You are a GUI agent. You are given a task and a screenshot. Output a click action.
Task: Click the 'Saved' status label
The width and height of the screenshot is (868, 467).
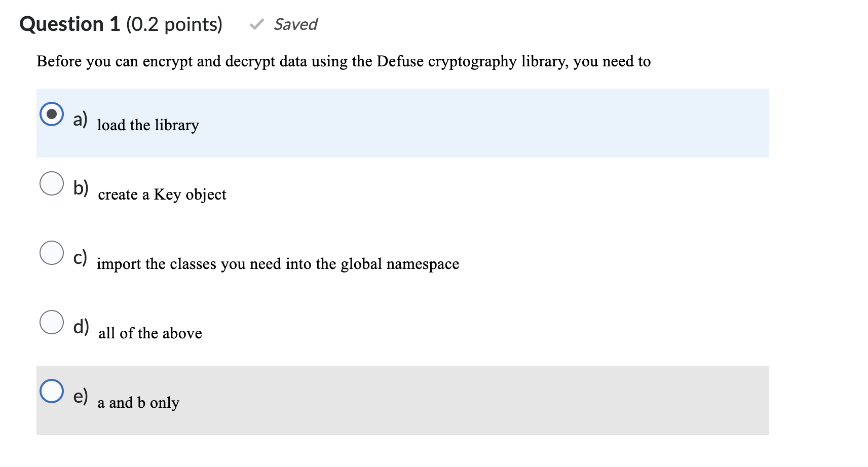295,24
